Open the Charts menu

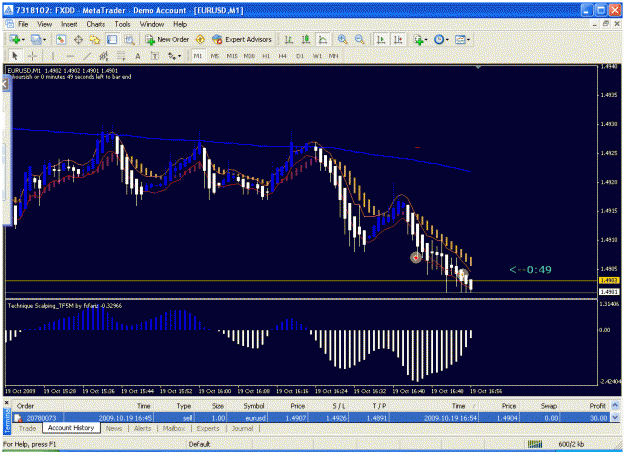[x=96, y=24]
